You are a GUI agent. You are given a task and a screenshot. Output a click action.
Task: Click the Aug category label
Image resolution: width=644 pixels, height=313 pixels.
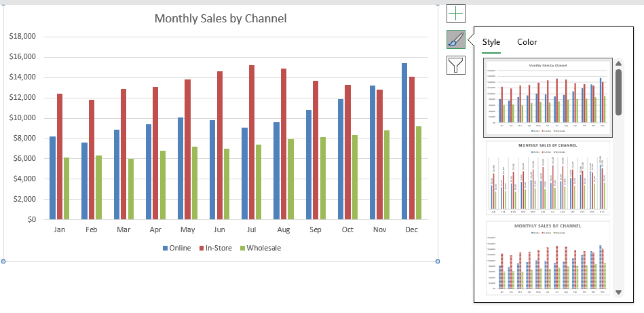(284, 229)
